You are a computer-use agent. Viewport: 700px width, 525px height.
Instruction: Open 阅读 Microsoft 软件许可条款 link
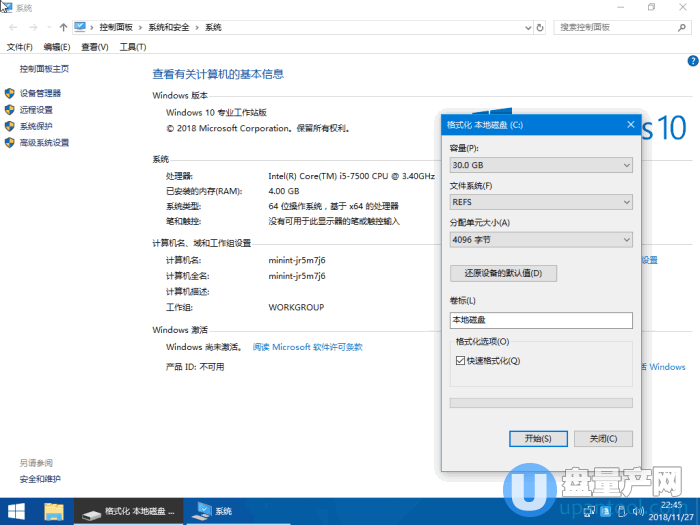coord(307,347)
